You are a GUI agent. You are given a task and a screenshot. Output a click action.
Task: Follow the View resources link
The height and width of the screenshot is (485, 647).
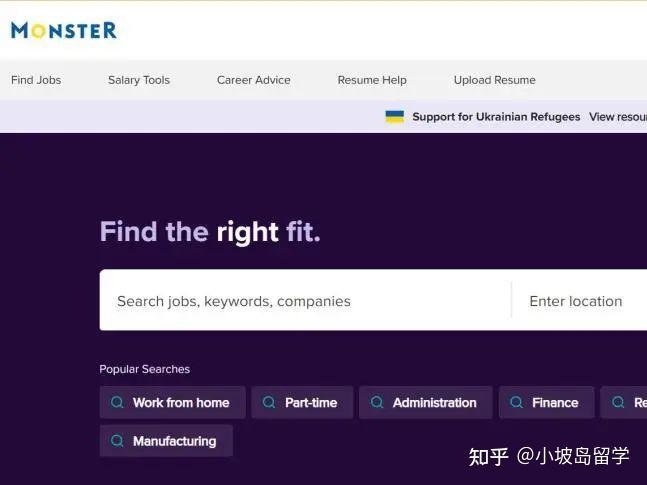[x=618, y=117]
